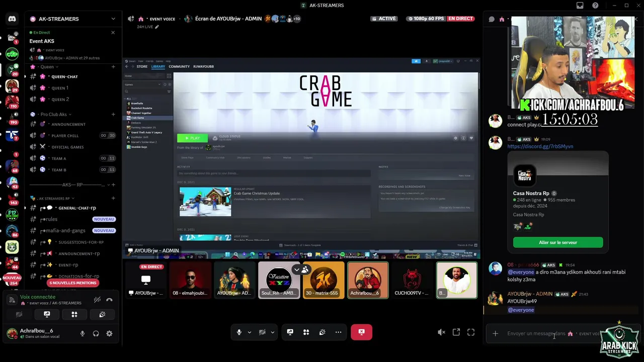The width and height of the screenshot is (644, 362).
Task: Click share screen icon in call bar
Action: (290, 332)
